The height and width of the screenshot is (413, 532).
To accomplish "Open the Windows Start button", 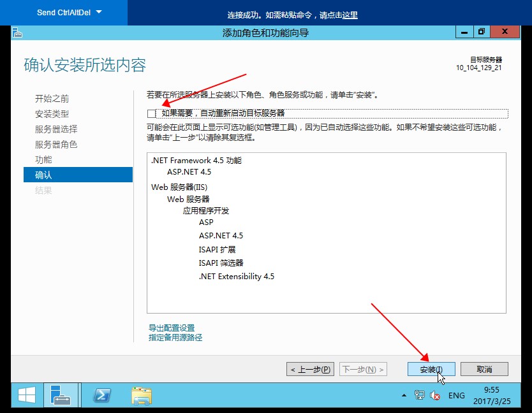I will pos(27,395).
